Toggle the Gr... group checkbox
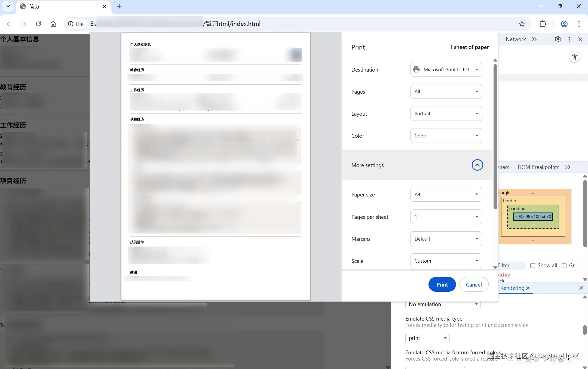The height and width of the screenshot is (369, 588). click(x=564, y=266)
